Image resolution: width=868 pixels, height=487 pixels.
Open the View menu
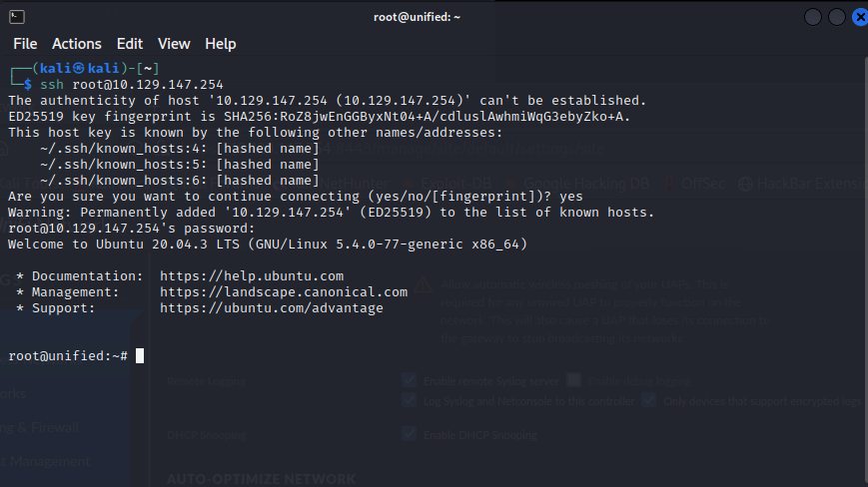coord(174,44)
